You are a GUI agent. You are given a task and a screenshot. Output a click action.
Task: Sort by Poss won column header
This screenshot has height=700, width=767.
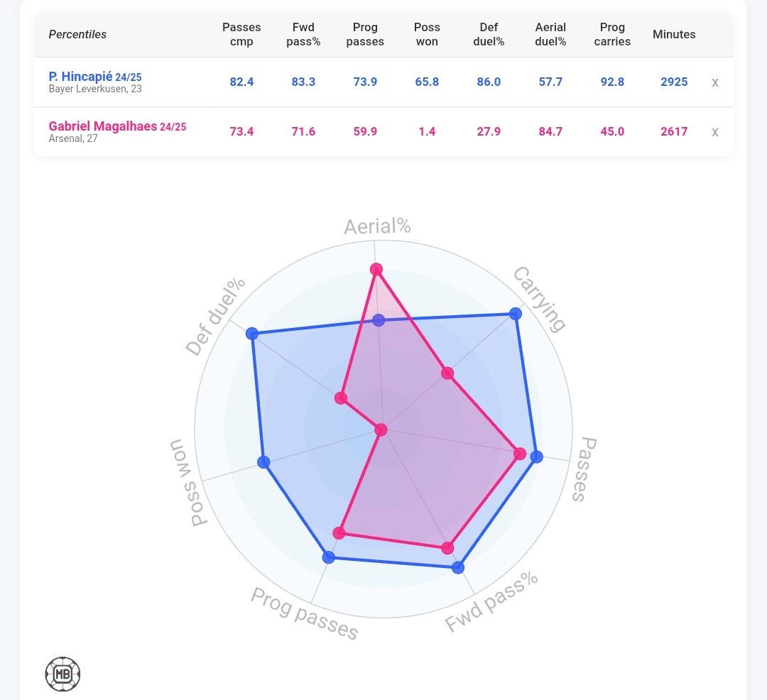(x=427, y=34)
